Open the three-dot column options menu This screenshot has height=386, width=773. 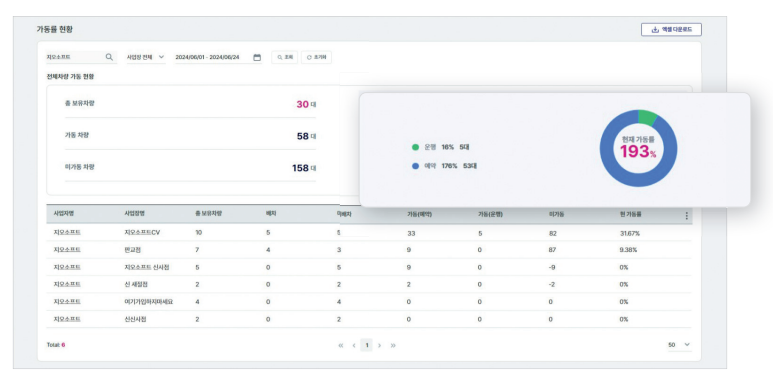[x=687, y=215]
